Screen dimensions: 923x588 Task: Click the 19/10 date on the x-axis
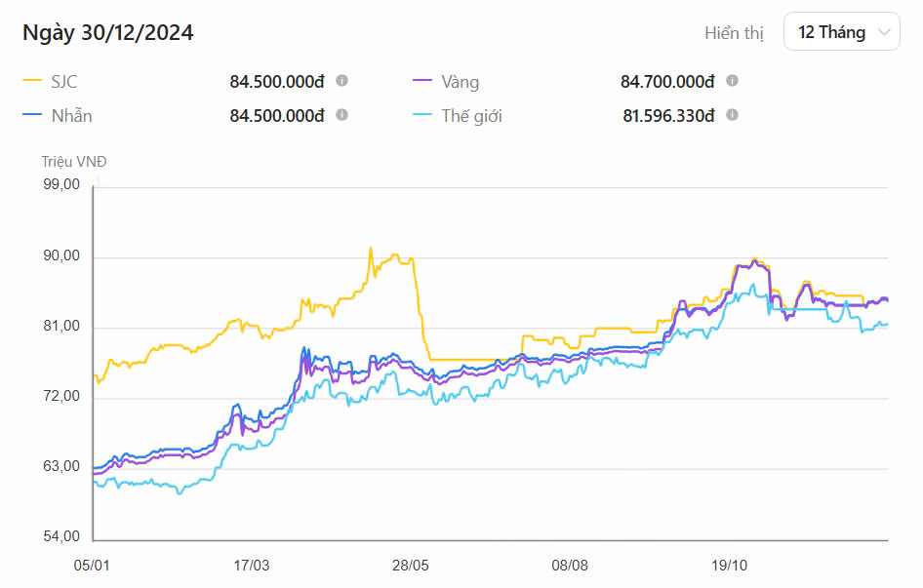click(729, 566)
